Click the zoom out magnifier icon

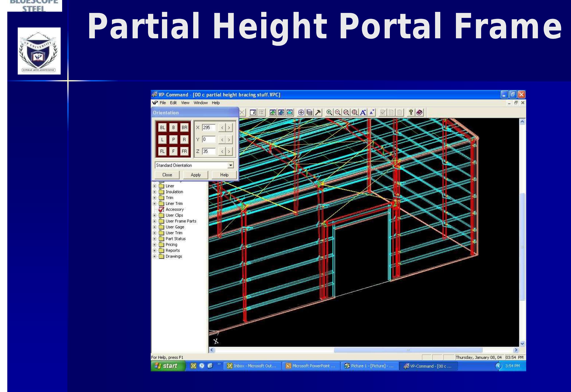tap(338, 112)
